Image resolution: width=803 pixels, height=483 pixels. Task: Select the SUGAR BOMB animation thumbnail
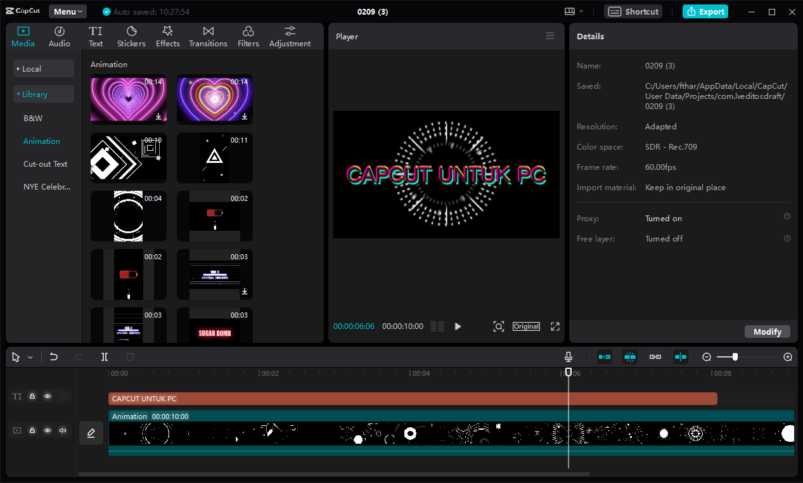(x=215, y=325)
